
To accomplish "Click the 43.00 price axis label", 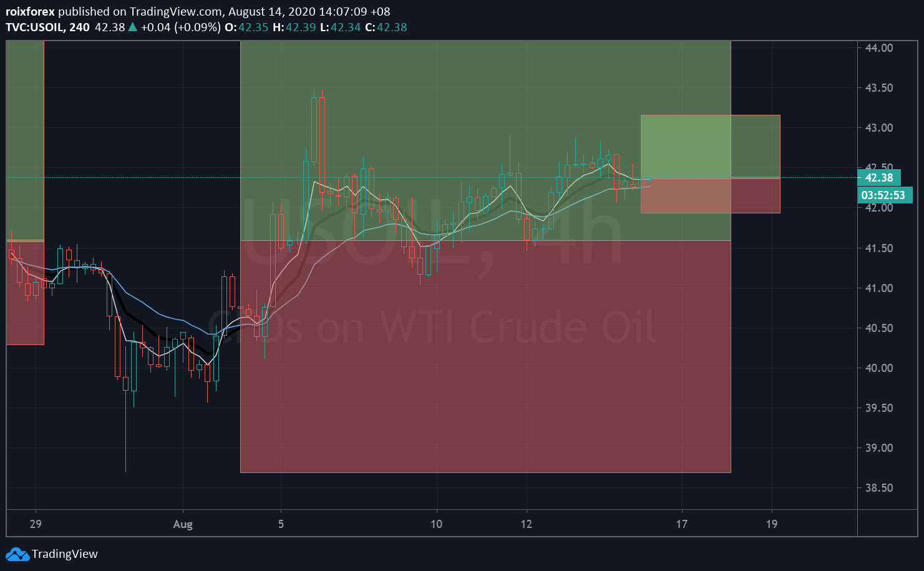I will [879, 128].
